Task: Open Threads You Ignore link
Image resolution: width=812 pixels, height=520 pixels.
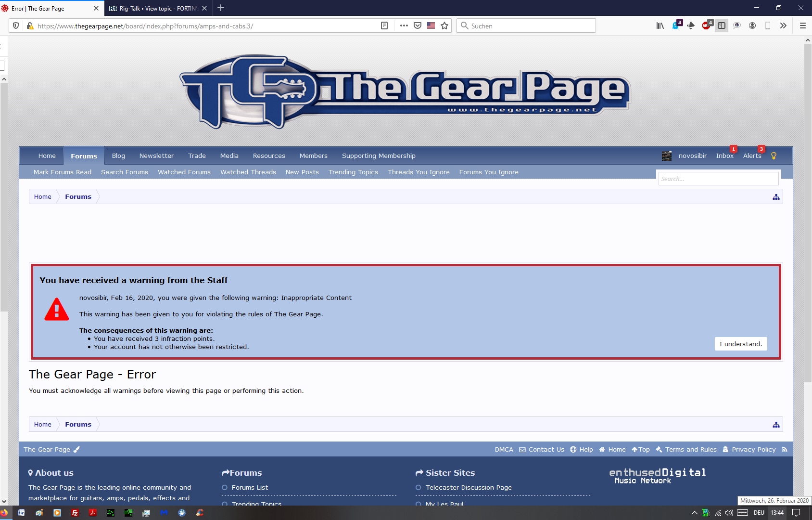Action: tap(419, 172)
